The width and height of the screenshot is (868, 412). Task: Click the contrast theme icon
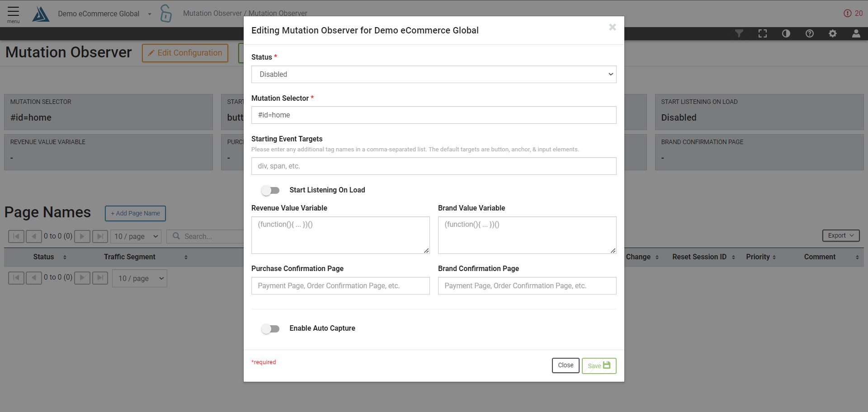tap(786, 33)
